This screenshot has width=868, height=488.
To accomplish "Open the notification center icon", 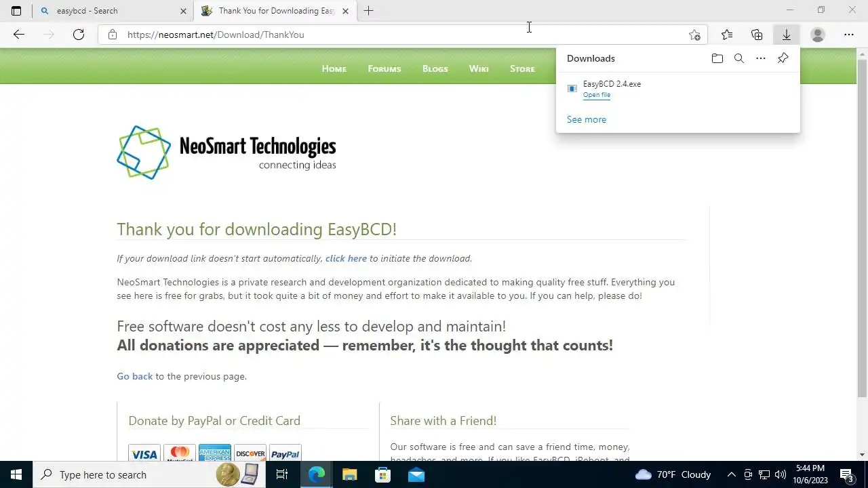I will click(846, 474).
